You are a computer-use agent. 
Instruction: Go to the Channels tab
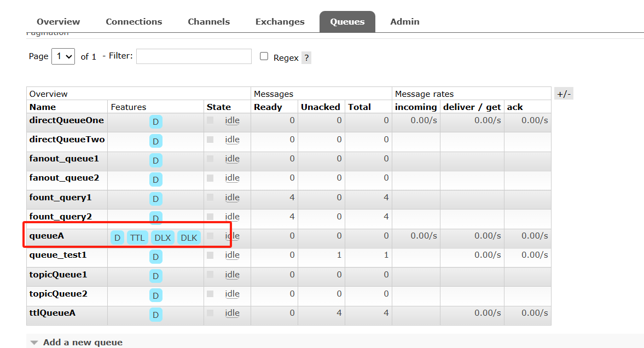coord(208,22)
